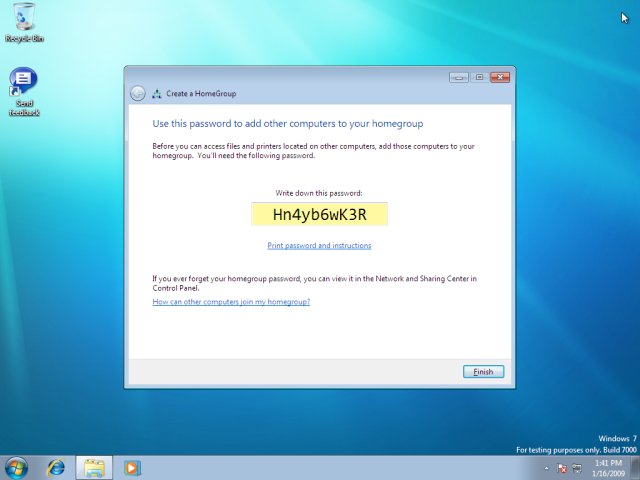Open the Recycle Bin desktop icon
Image resolution: width=640 pixels, height=480 pixels.
[24, 22]
